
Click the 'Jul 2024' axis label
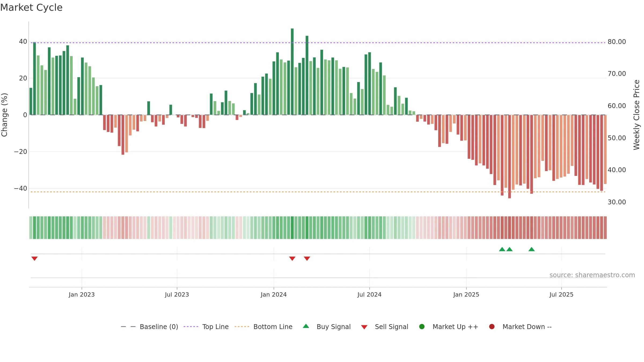click(369, 294)
